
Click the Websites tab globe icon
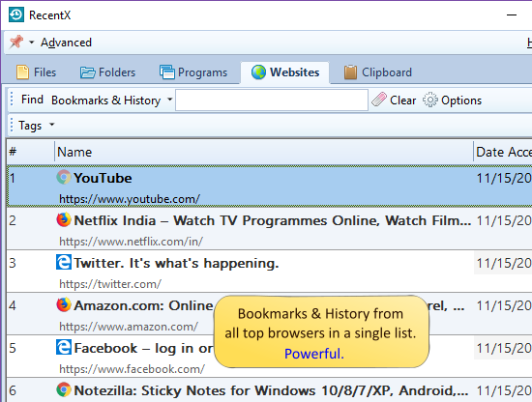tap(258, 72)
